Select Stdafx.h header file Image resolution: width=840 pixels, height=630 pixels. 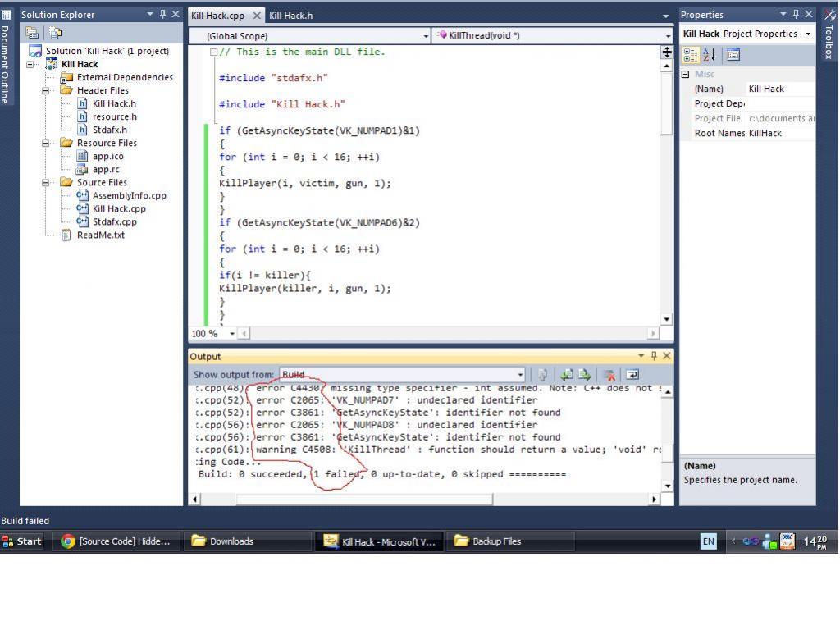pos(110,130)
